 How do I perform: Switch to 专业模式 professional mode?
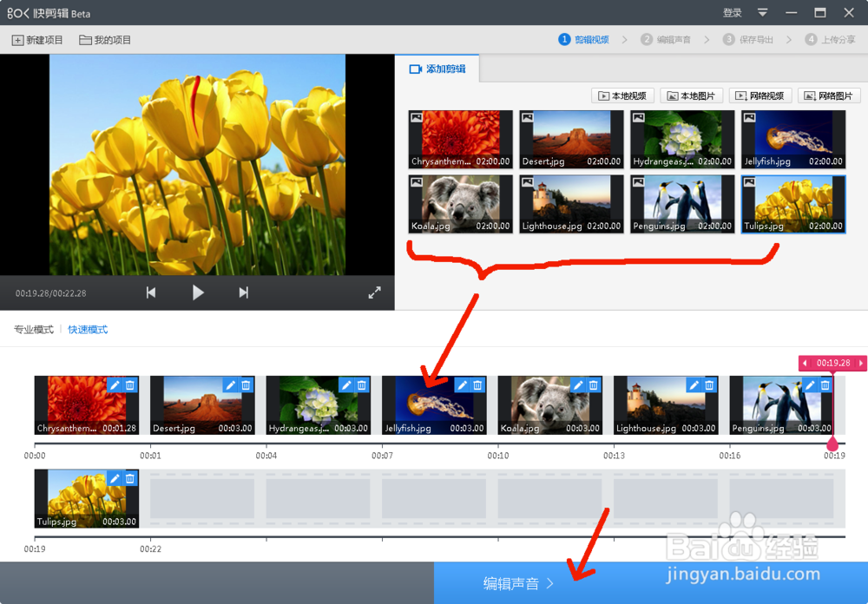point(34,330)
